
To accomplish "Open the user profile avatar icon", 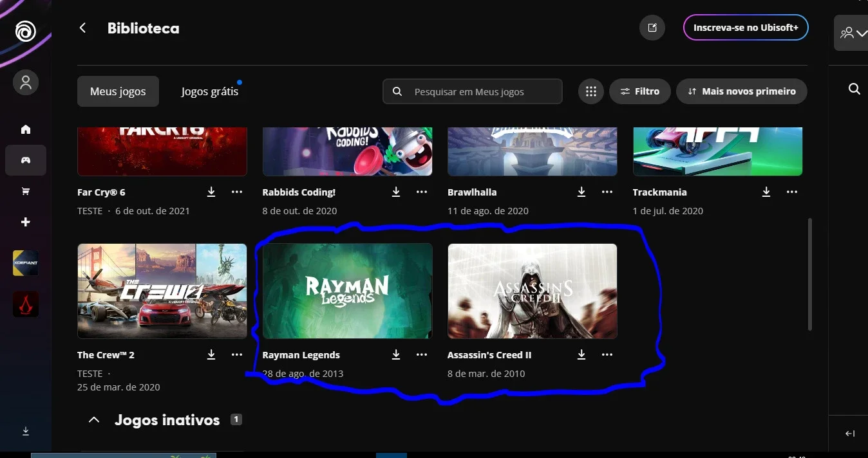I will pos(26,82).
